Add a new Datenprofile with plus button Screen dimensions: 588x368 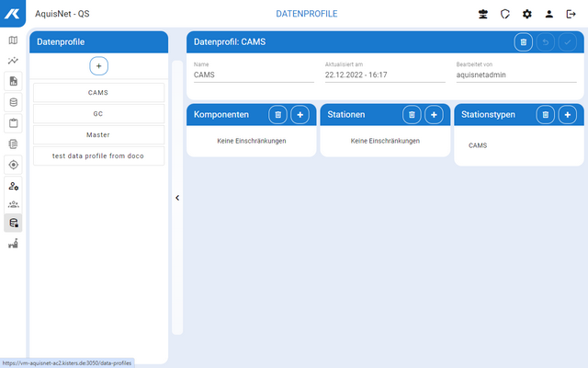99,66
